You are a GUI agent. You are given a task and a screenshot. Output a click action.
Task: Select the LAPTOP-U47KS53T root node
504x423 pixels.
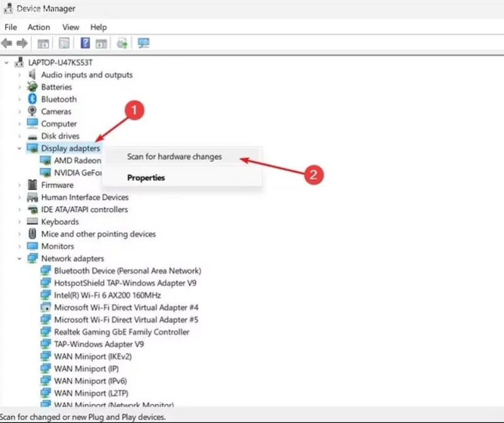[x=60, y=62]
